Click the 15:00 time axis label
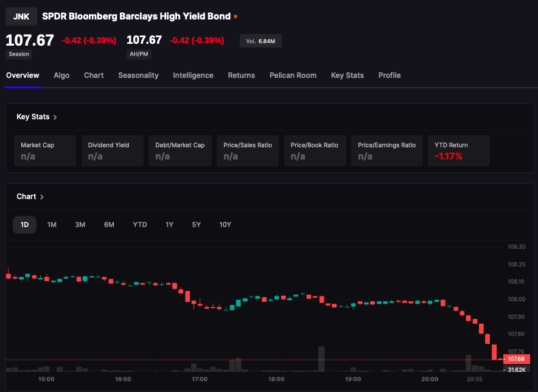This screenshot has height=392, width=538. tap(46, 379)
